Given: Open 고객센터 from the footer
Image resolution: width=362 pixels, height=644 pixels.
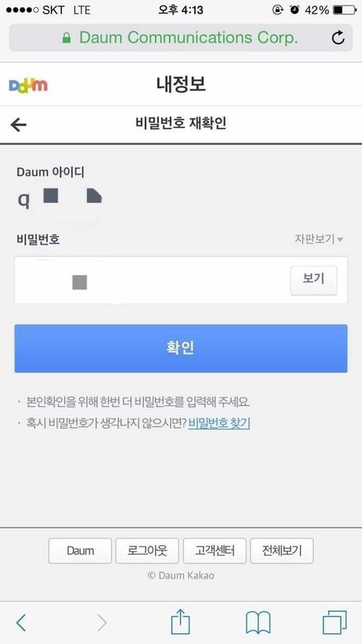Looking at the screenshot, I should 215,551.
